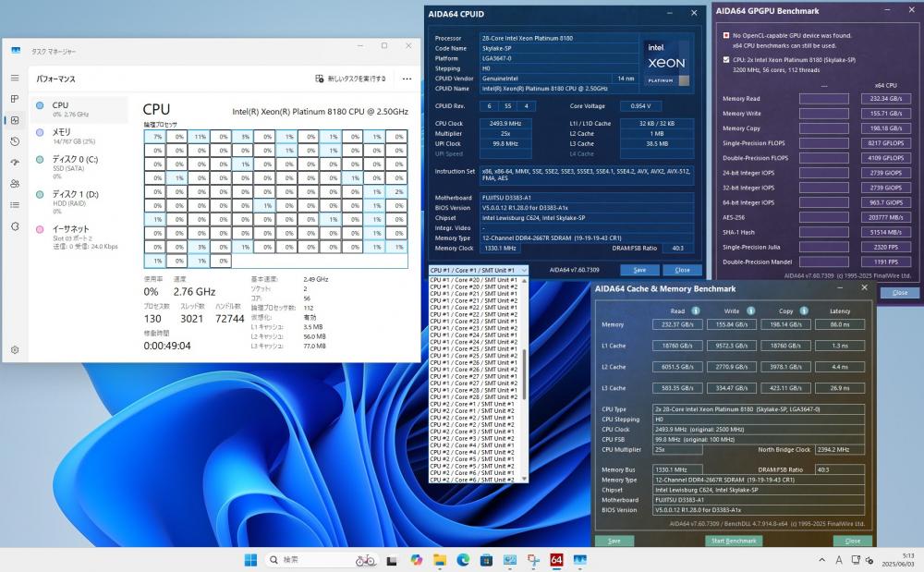Open the Processes page in Task Manager sidebar
Screen dimensions: 924x572
pos(15,99)
